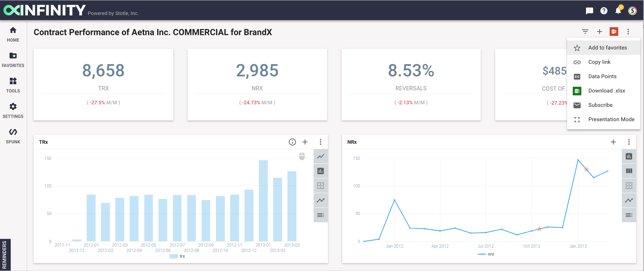
Task: Open the Tools section
Action: click(x=13, y=85)
